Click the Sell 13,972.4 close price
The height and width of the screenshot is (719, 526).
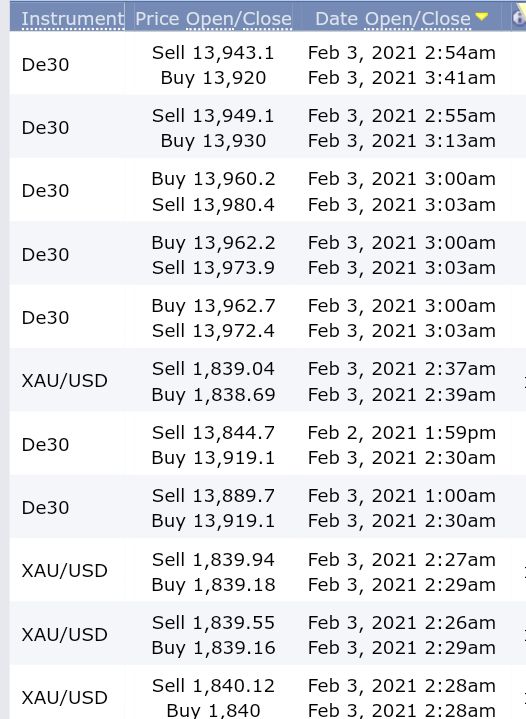(x=213, y=331)
